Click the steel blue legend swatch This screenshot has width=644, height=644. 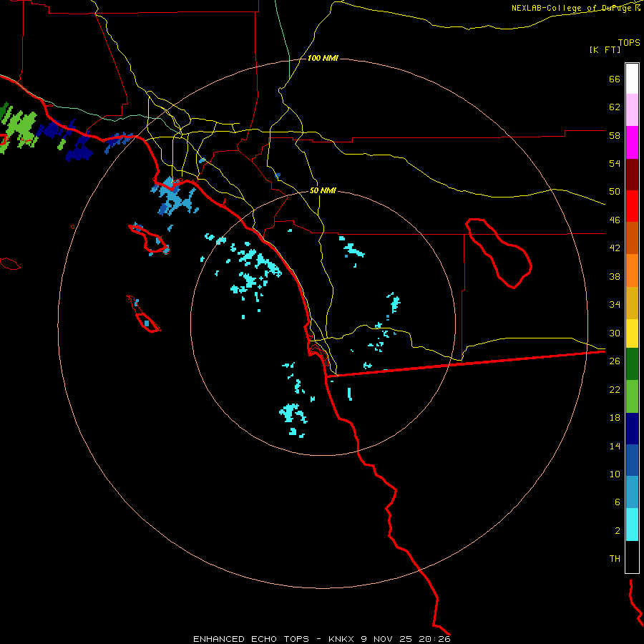tap(632, 492)
